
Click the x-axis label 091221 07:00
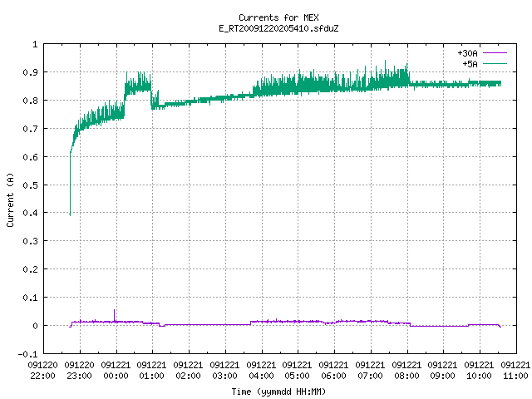(x=370, y=371)
